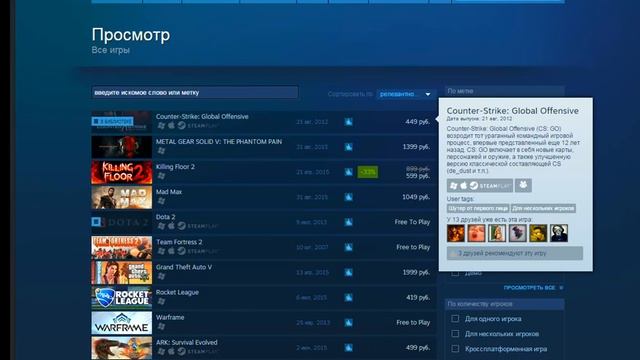Image resolution: width=640 pixels, height=360 pixels.
Task: Click SteamPlay icon in Counter-Strike: Global Offensive row
Action: tap(198, 126)
